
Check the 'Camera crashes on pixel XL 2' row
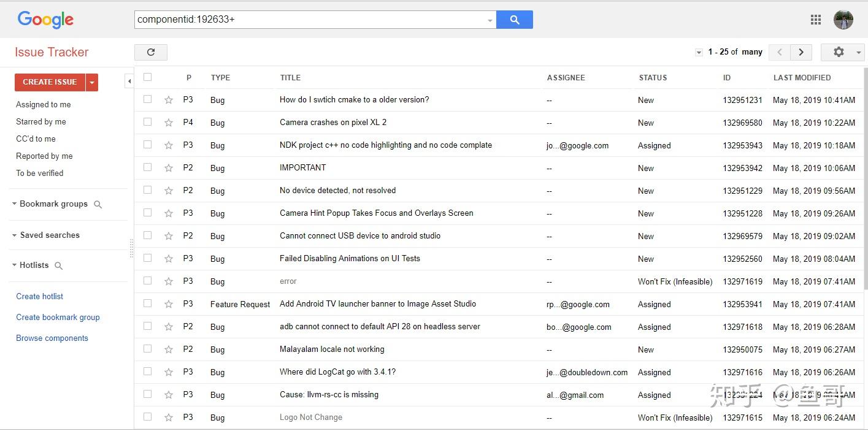[x=147, y=121]
